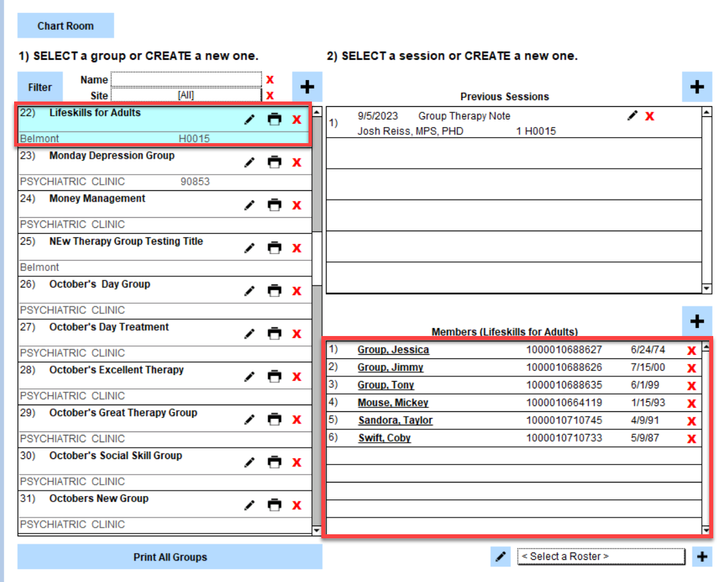The height and width of the screenshot is (582, 728).
Task: Open the Select a Roster dropdown
Action: click(601, 556)
